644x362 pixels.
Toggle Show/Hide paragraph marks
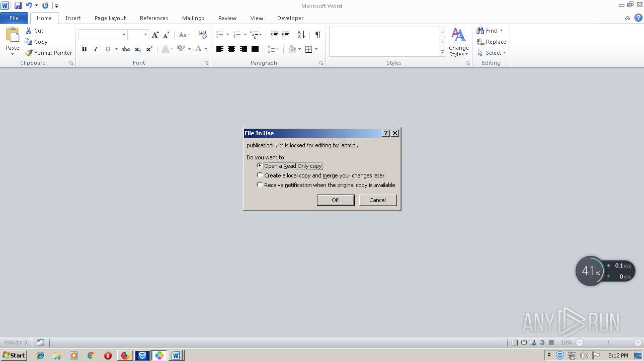[318, 35]
